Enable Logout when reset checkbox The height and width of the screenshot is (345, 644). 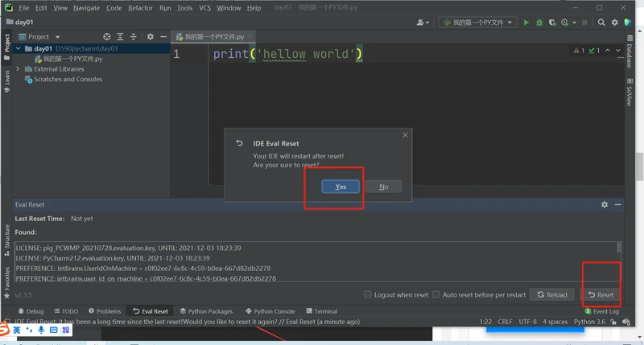pos(368,295)
